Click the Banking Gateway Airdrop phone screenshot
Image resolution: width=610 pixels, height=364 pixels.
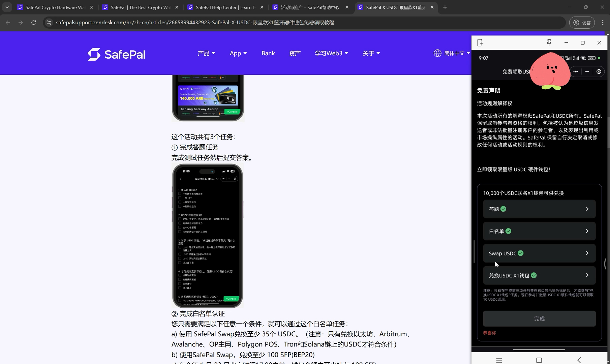pos(208,98)
